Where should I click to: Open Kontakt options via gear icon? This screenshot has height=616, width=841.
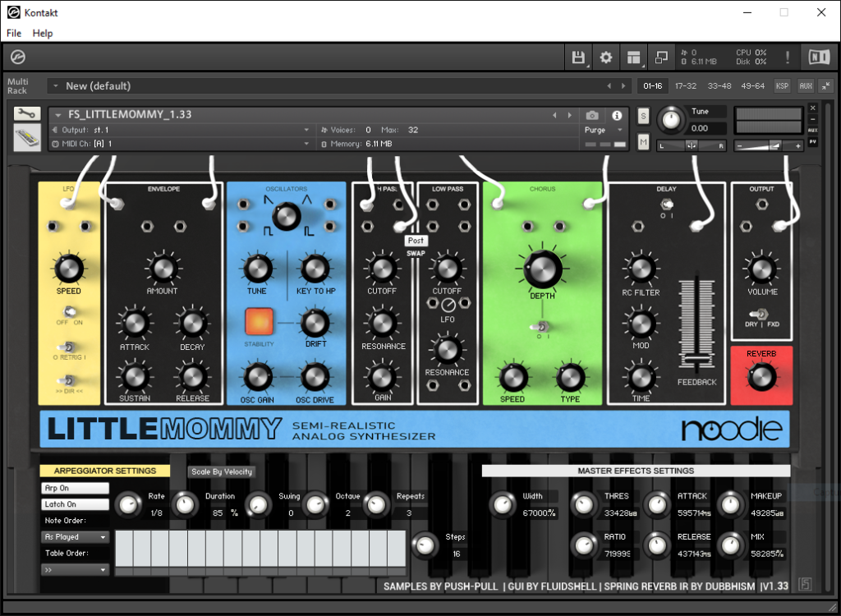[x=606, y=57]
